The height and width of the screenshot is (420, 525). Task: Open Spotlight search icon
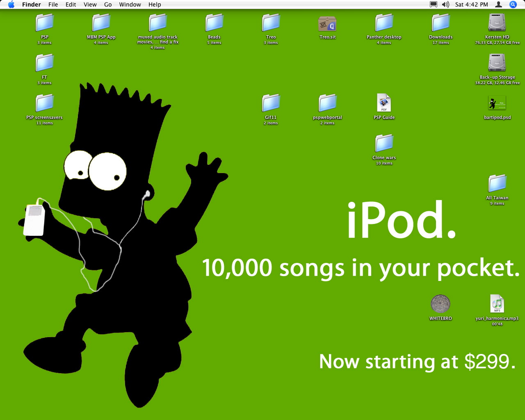(x=513, y=5)
